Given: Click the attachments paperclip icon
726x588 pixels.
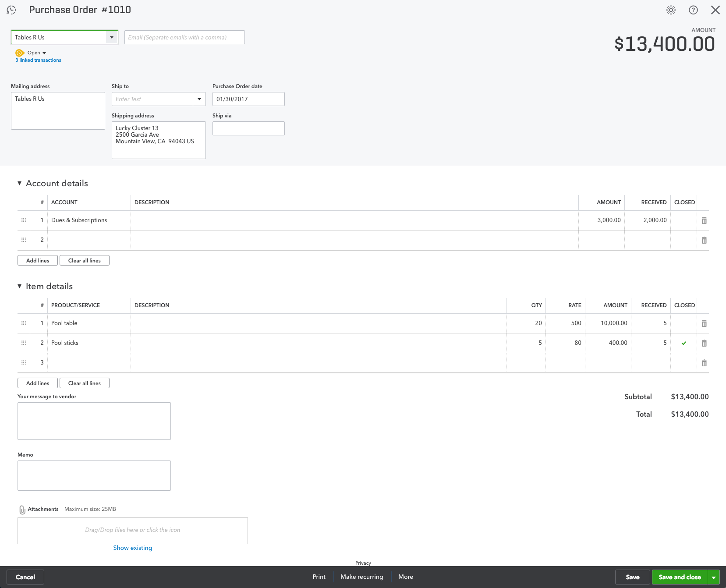Looking at the screenshot, I should pos(22,510).
